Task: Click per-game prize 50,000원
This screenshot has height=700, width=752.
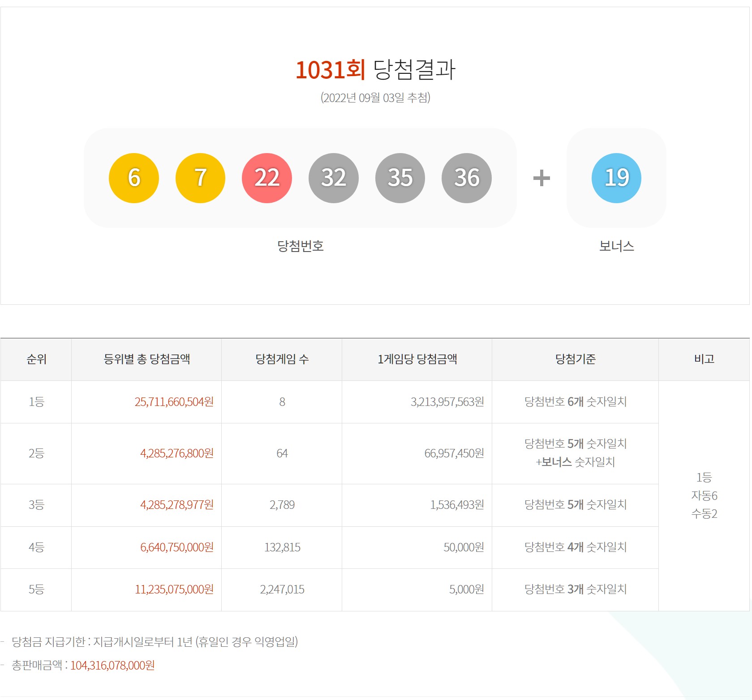Action: pyautogui.click(x=464, y=547)
